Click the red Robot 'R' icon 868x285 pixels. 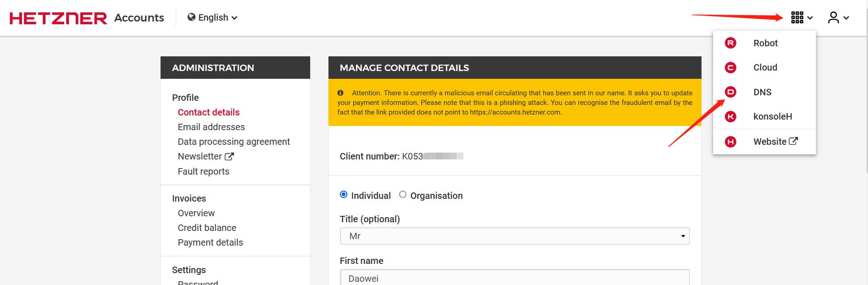tap(730, 43)
